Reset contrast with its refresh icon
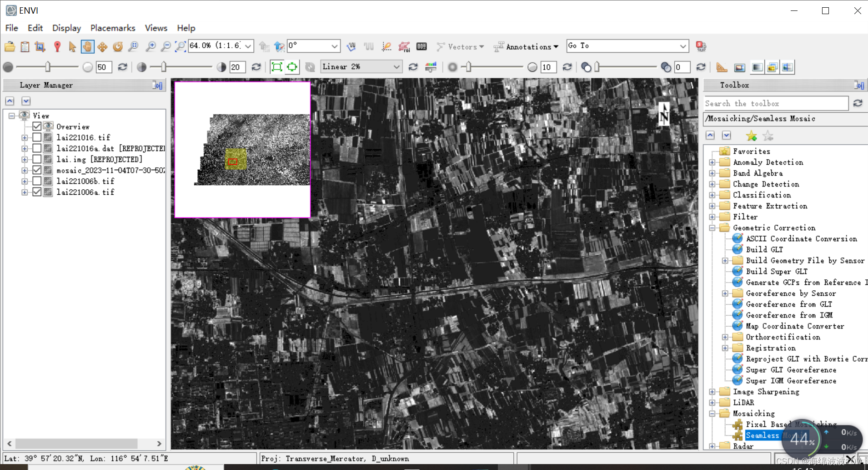 [256, 67]
